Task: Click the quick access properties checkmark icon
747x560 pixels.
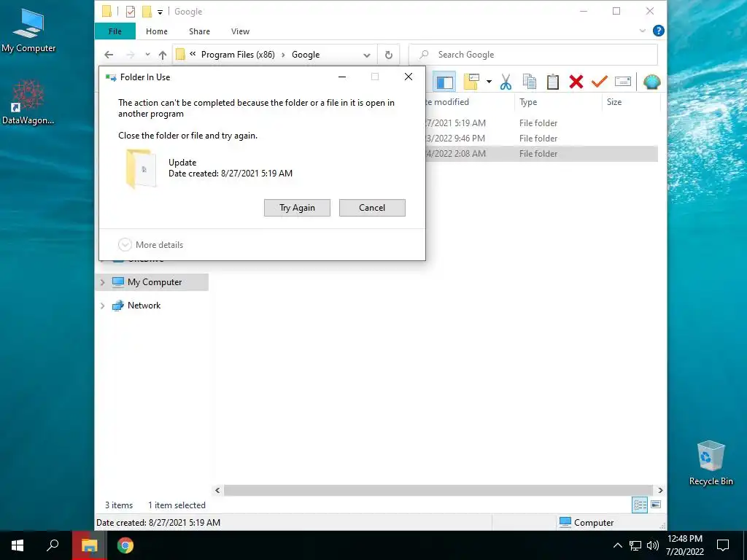Action: (x=130, y=12)
